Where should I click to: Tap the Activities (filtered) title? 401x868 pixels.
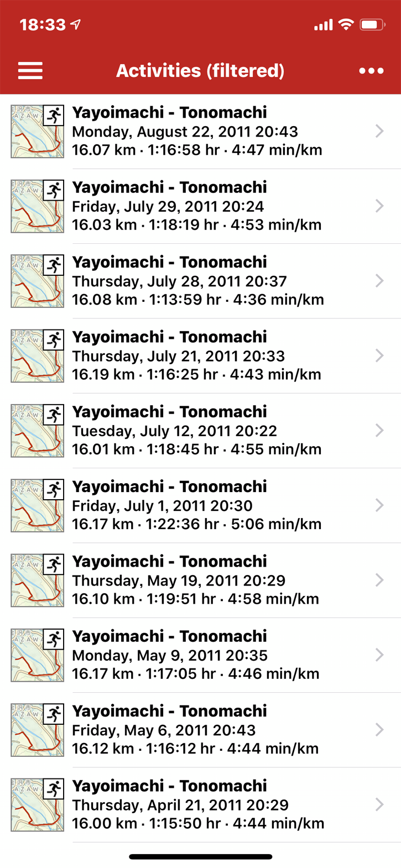(x=200, y=71)
